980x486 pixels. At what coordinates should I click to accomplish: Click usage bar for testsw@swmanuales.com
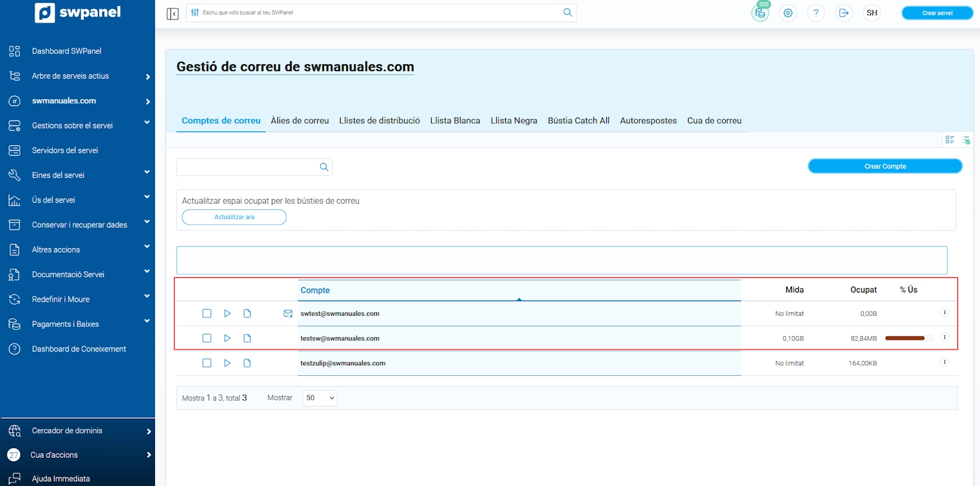click(908, 338)
